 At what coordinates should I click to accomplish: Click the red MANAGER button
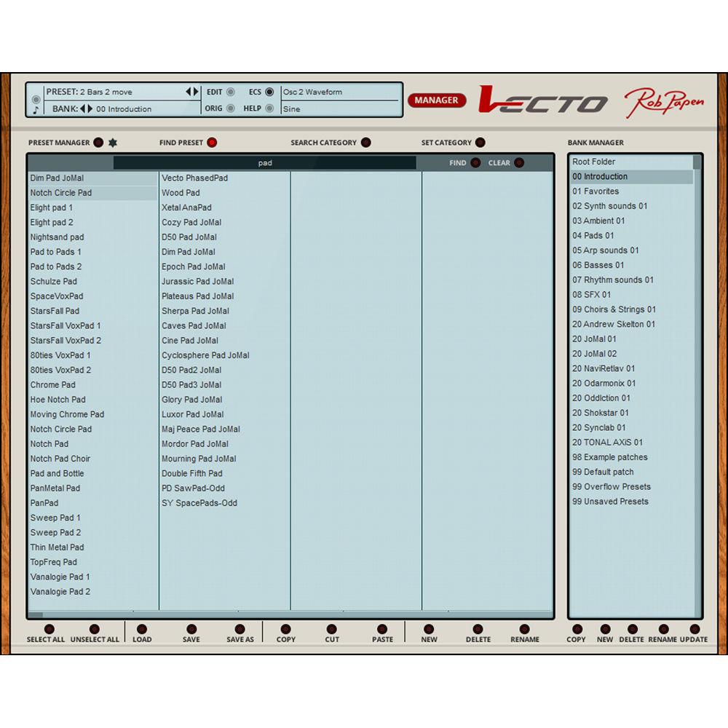click(x=437, y=100)
